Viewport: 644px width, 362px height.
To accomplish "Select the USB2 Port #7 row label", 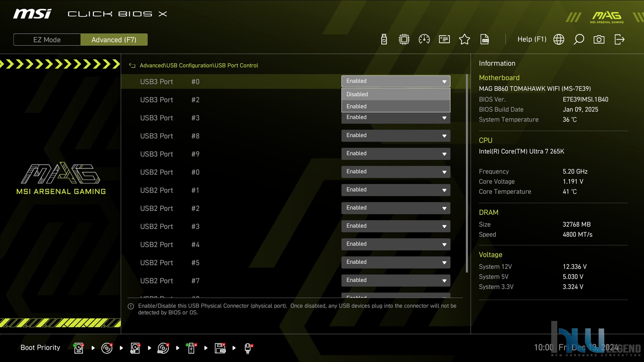I will coord(170,281).
